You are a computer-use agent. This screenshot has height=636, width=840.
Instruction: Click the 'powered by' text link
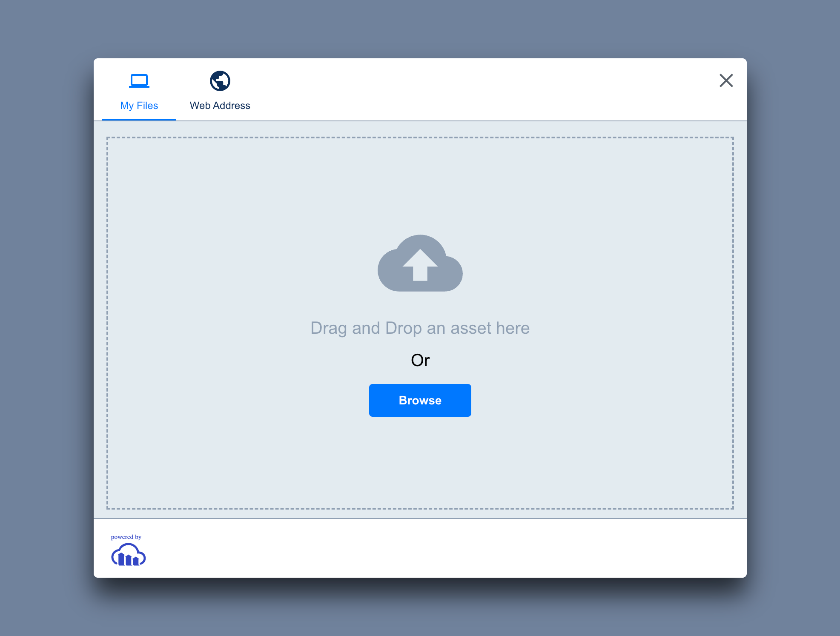126,537
